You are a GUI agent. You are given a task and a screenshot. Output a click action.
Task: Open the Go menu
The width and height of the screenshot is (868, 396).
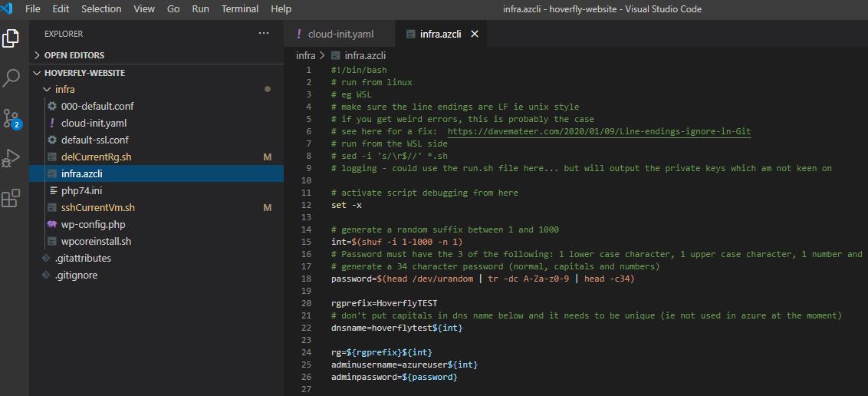point(173,9)
